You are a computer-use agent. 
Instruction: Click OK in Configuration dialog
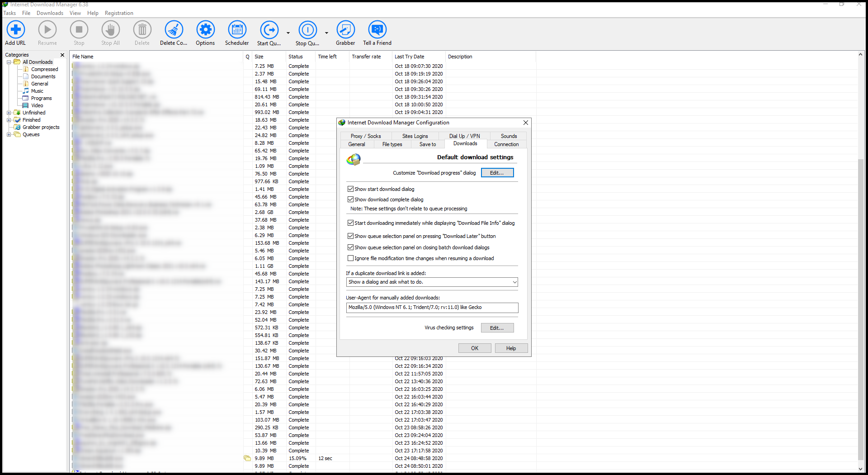click(x=475, y=348)
